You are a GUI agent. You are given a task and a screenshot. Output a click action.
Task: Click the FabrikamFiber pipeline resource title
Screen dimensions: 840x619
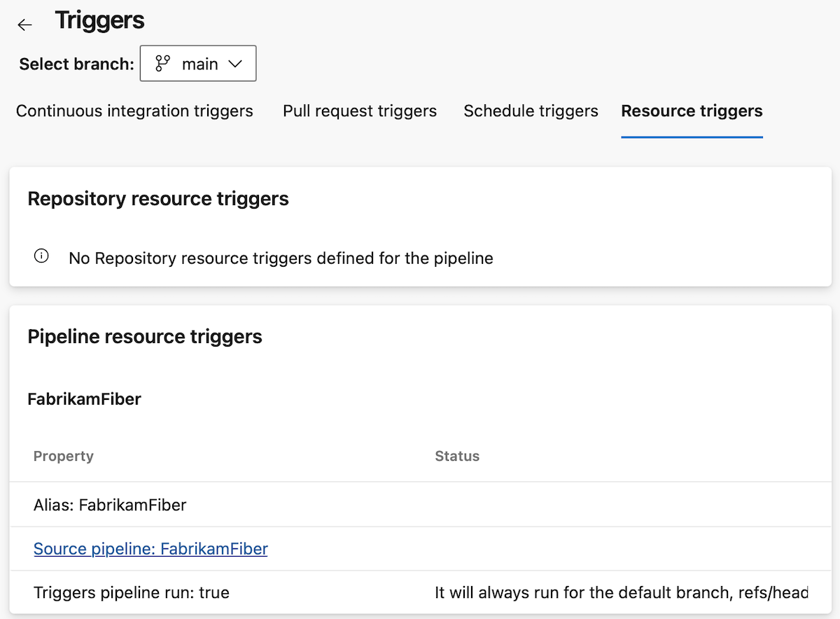[x=84, y=400]
